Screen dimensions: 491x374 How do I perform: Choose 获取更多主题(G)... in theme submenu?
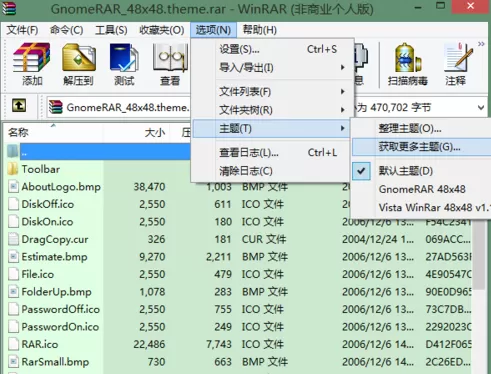pos(421,147)
